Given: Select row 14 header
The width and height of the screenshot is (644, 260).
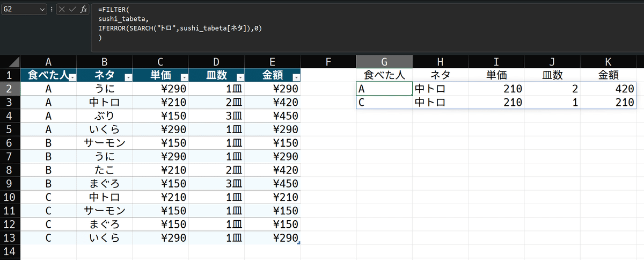Looking at the screenshot, I should coord(10,251).
